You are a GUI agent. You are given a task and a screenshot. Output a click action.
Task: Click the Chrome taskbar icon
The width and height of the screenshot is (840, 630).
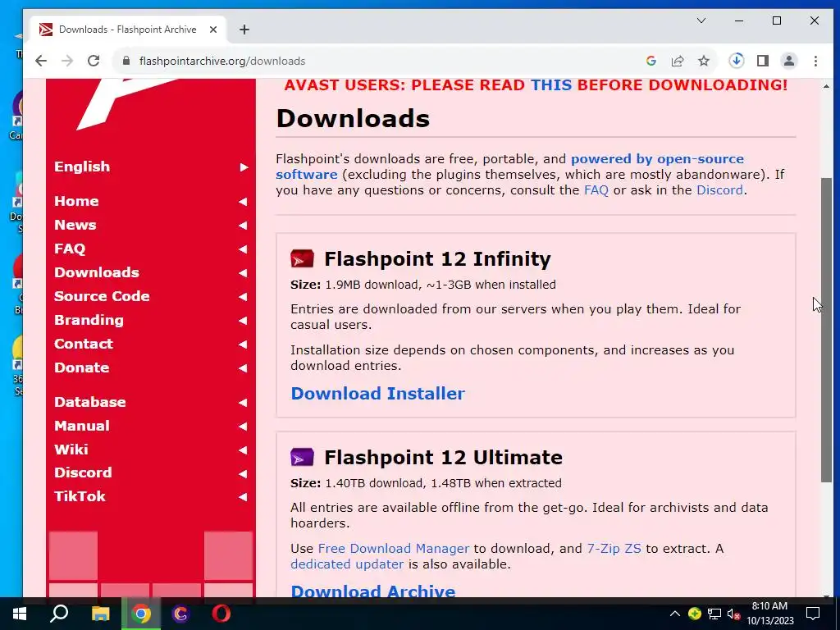141,614
